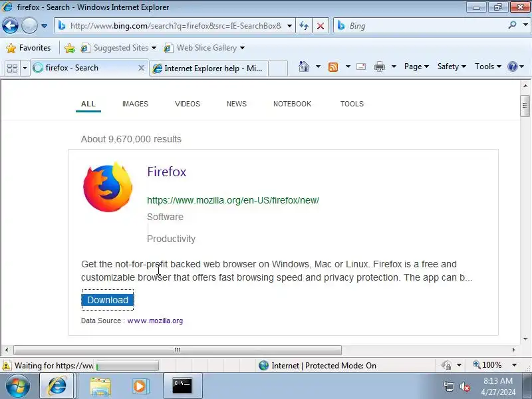The image size is (532, 399).
Task: Open Windows Explorer from taskbar
Action: tap(100, 386)
